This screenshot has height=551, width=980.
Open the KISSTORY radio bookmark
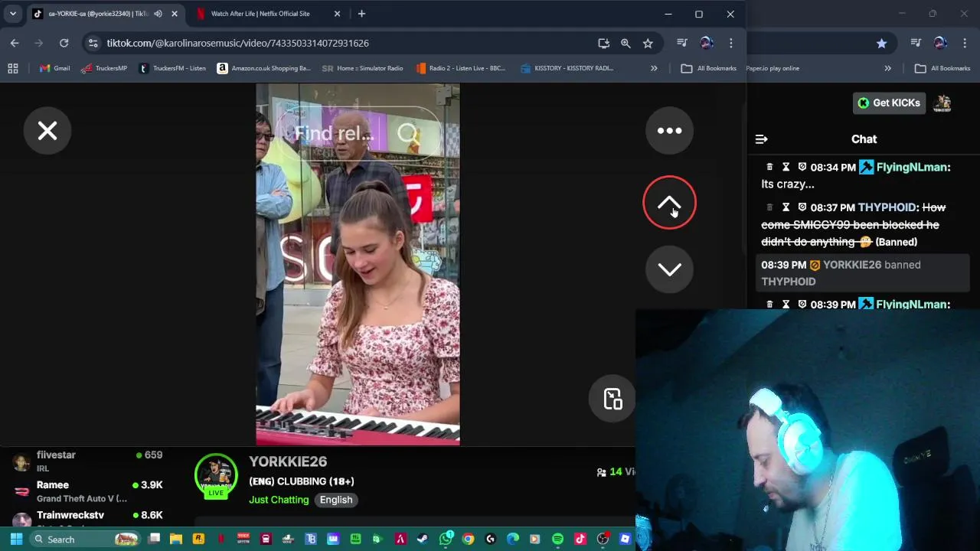point(567,68)
